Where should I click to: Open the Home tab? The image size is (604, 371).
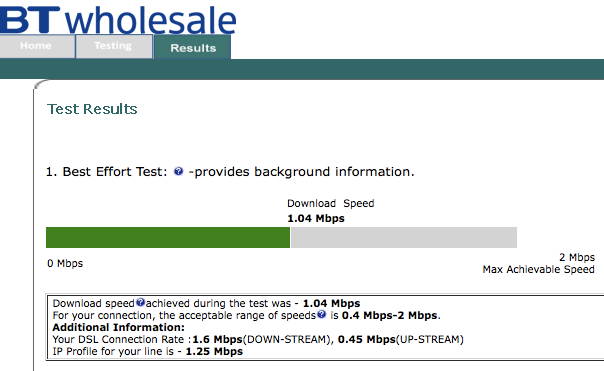pyautogui.click(x=37, y=46)
